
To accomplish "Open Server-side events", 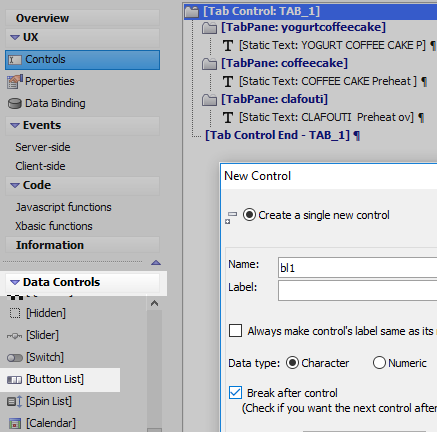I will pyautogui.click(x=43, y=147).
